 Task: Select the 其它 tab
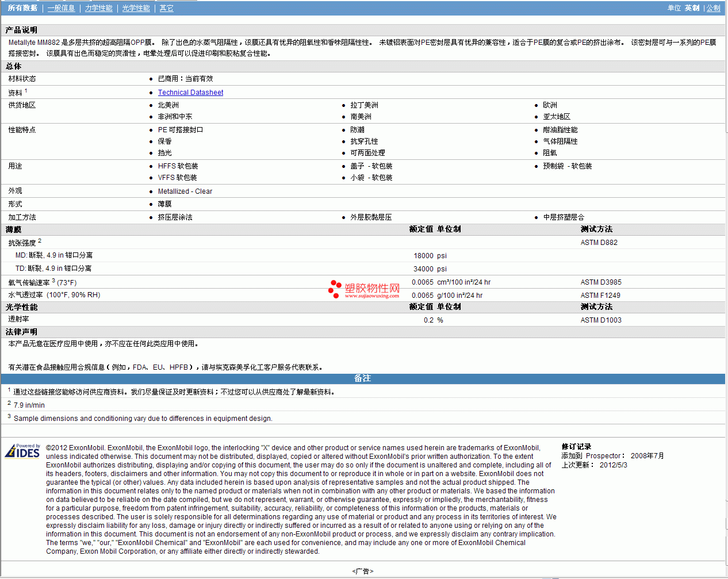[x=166, y=8]
